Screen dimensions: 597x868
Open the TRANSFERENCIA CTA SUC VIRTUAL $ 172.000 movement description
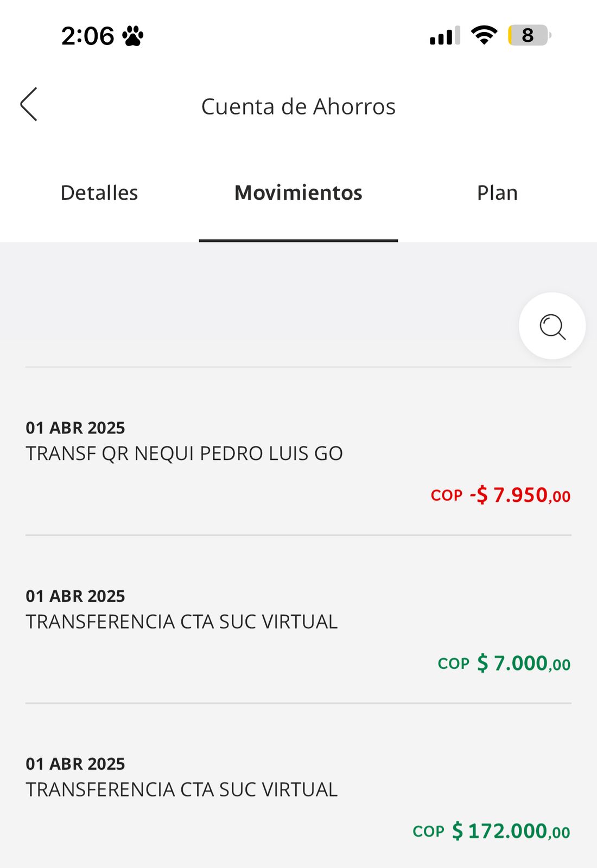181,790
